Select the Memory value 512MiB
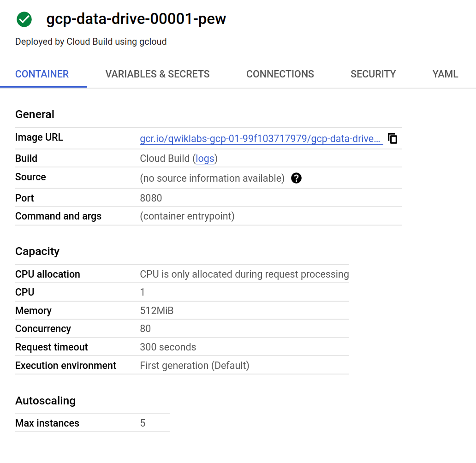The height and width of the screenshot is (463, 476). tap(157, 311)
